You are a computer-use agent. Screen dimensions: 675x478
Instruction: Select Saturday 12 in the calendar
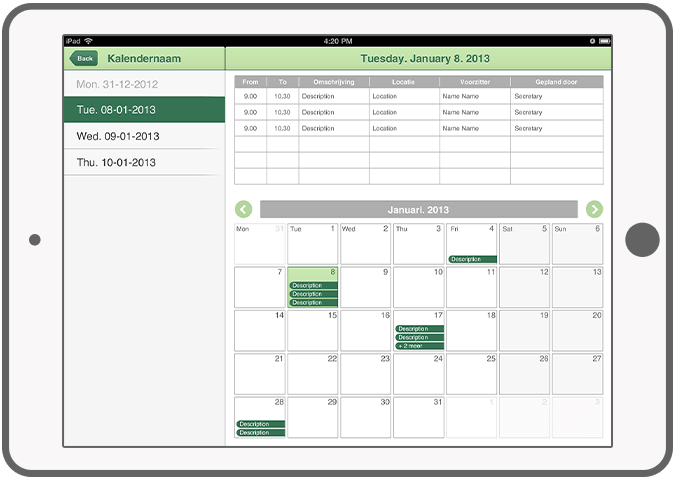(524, 287)
